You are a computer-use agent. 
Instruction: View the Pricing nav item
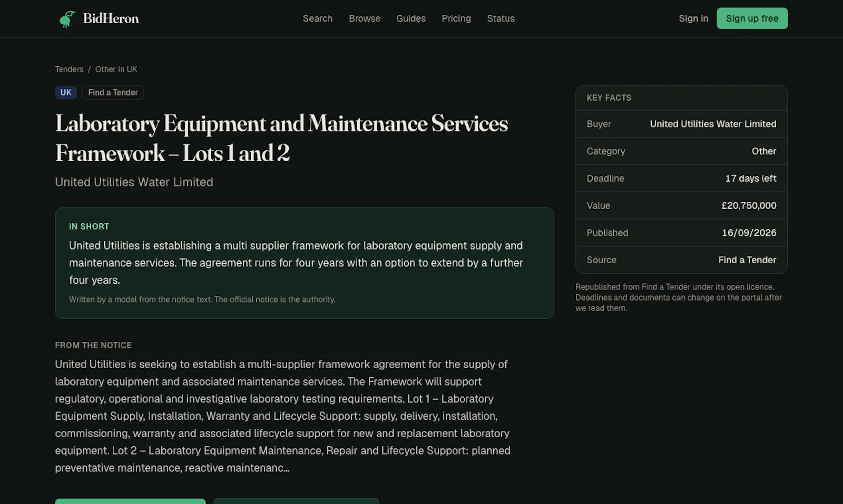click(456, 18)
